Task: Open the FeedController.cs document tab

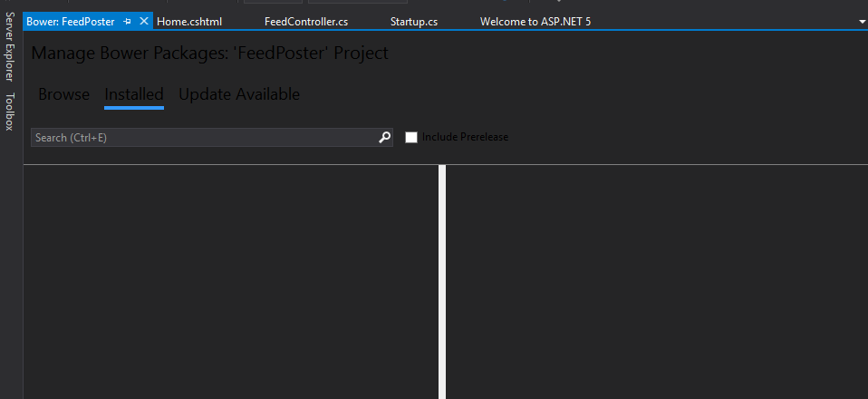Action: [306, 21]
